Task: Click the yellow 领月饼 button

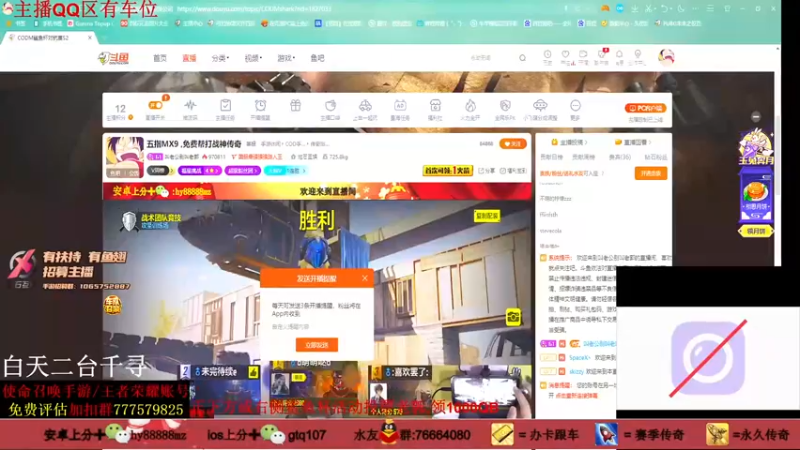Action: [756, 231]
